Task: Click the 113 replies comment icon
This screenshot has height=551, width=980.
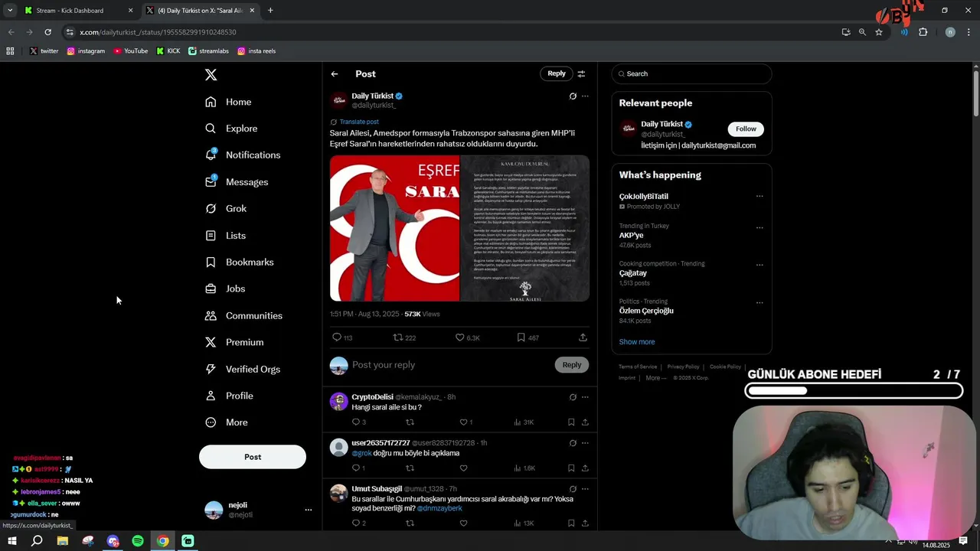Action: (x=337, y=337)
